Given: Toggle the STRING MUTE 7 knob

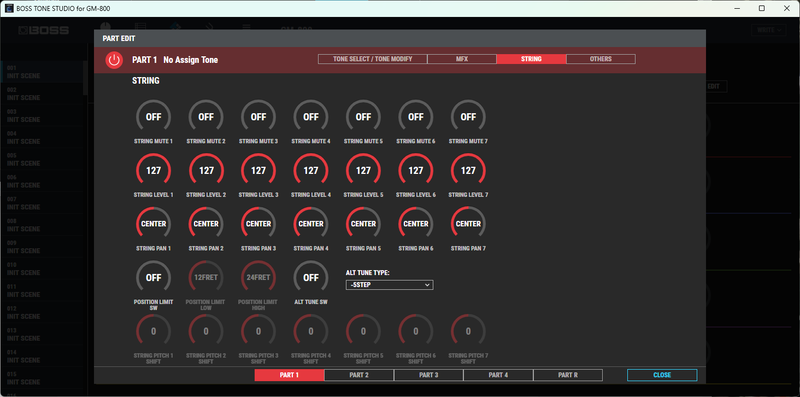Looking at the screenshot, I should [468, 117].
